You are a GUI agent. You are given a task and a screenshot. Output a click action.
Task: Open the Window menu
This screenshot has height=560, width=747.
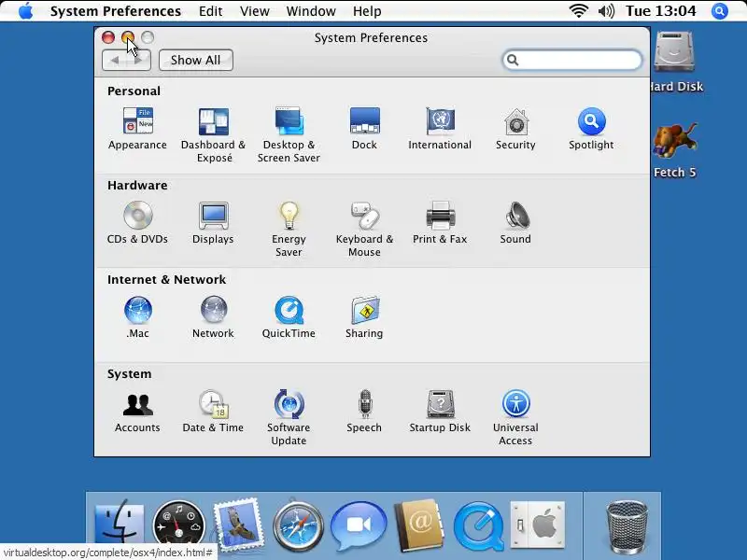(311, 11)
